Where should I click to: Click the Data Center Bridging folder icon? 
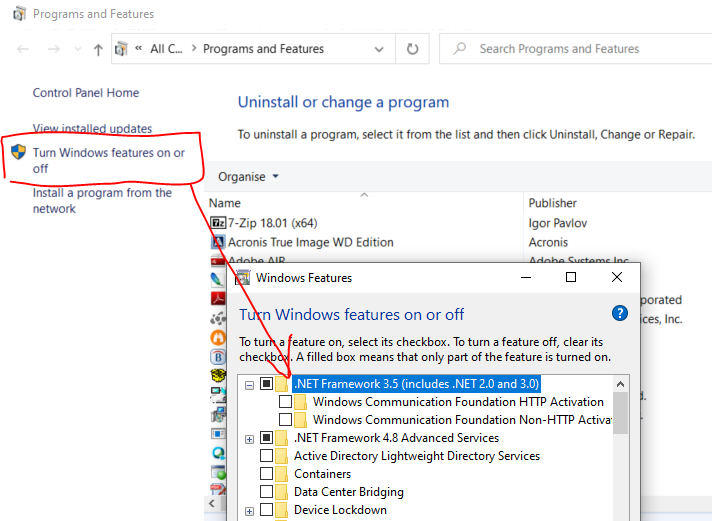(281, 492)
